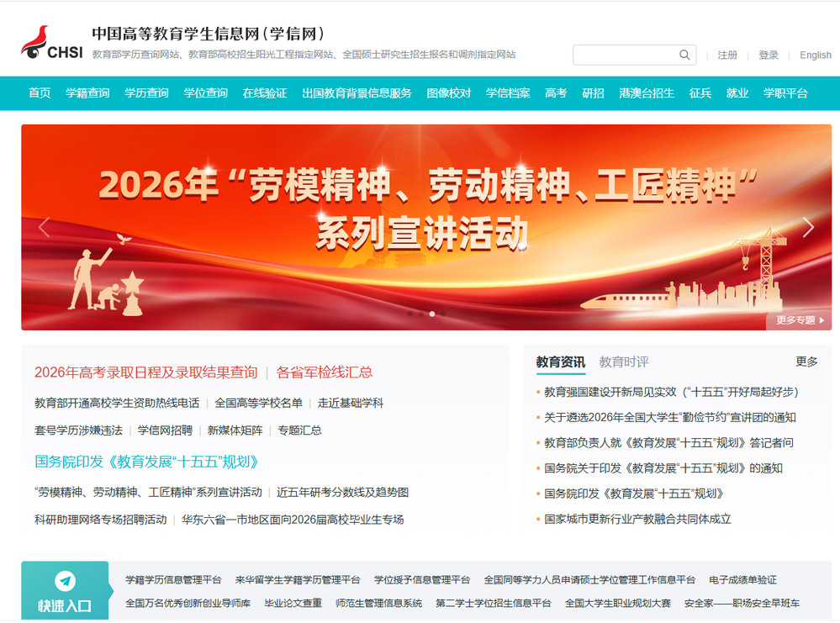Open news 国务院关于印发…规划的通知

click(x=663, y=468)
